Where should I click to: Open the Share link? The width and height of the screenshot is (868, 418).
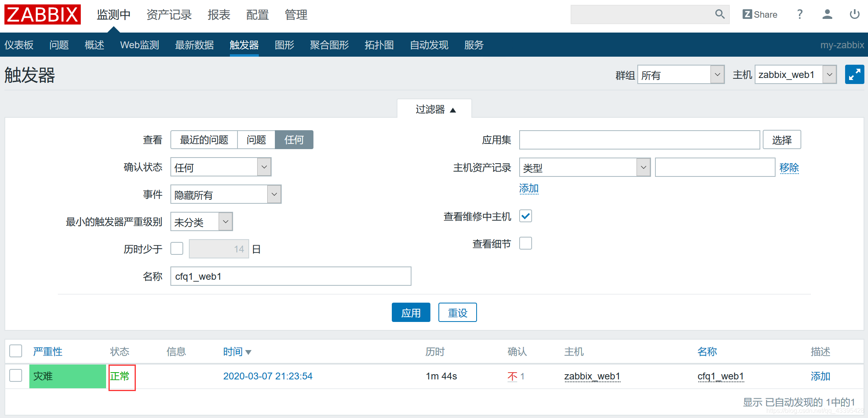tap(760, 14)
